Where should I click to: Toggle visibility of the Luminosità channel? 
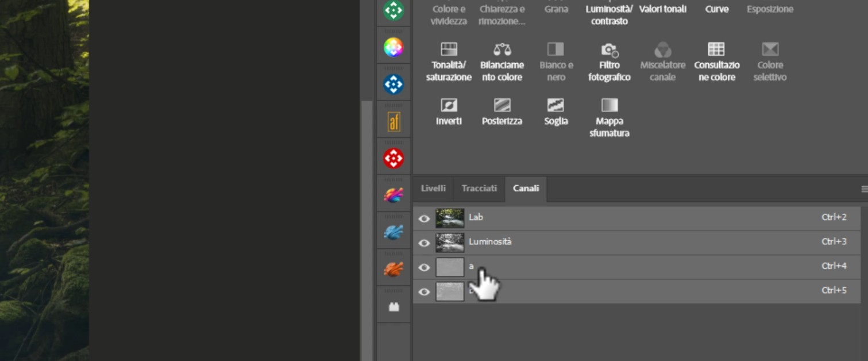click(424, 243)
